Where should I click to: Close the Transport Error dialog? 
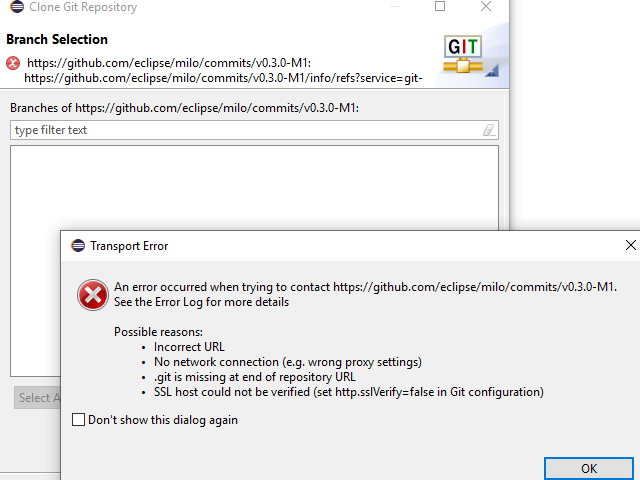[x=630, y=246]
